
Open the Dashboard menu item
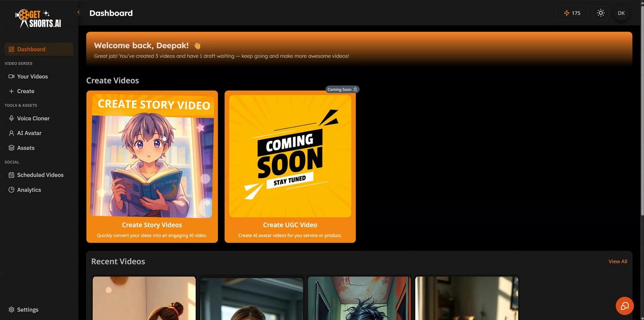pos(39,49)
